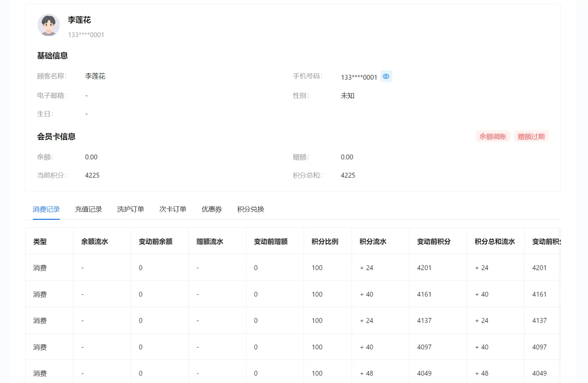This screenshot has width=588, height=383.
Task: Click the 当前积分 value 4225
Action: [92, 175]
